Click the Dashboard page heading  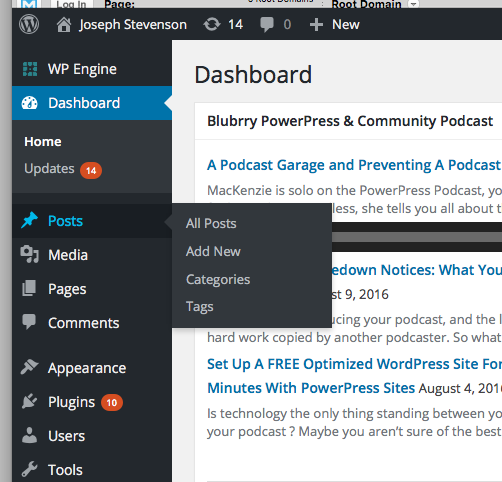253,75
